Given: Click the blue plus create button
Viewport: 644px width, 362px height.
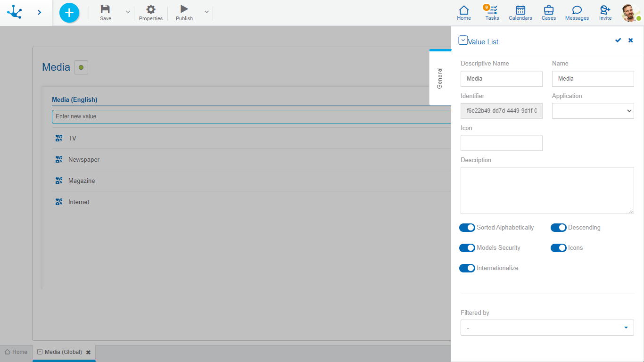Looking at the screenshot, I should click(69, 13).
